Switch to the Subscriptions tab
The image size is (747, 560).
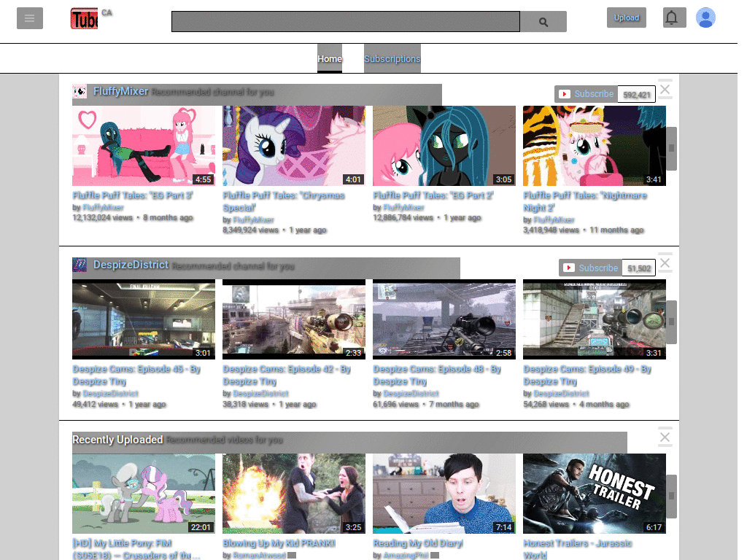[x=392, y=58]
